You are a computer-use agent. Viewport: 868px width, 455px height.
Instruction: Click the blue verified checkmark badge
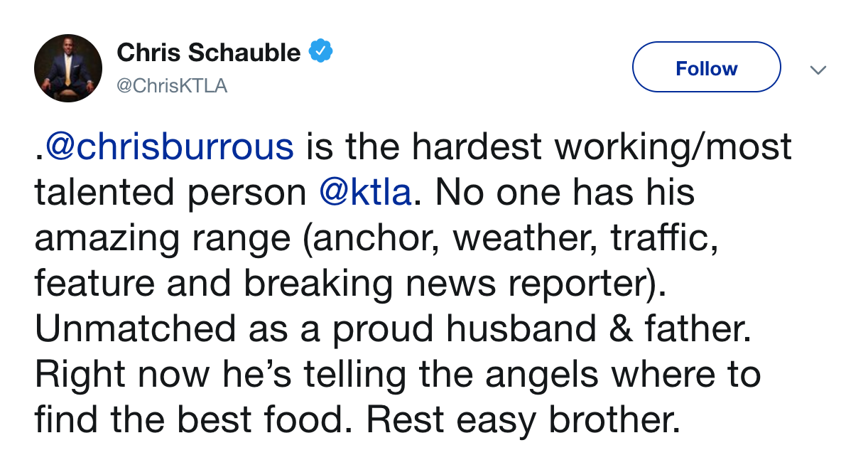pyautogui.click(x=321, y=52)
